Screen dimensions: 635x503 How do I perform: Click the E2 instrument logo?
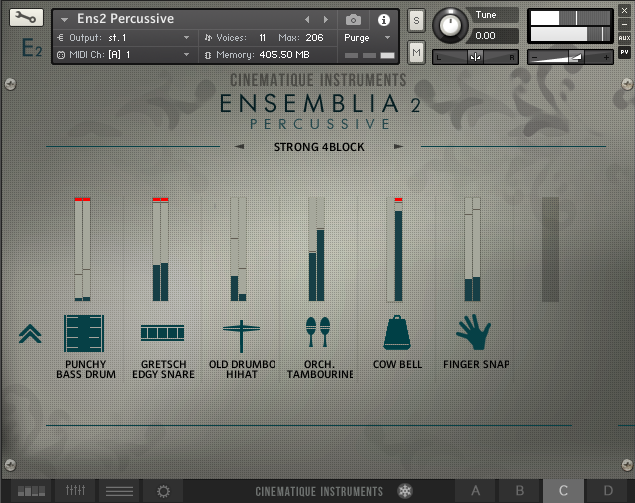click(x=31, y=48)
